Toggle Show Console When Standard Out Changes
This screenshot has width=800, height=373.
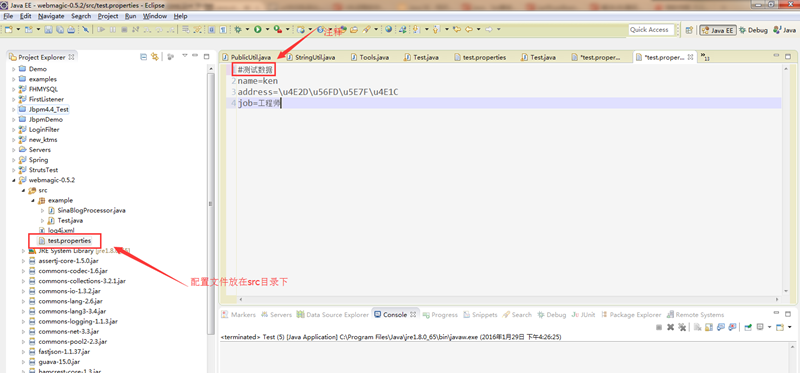click(x=721, y=327)
